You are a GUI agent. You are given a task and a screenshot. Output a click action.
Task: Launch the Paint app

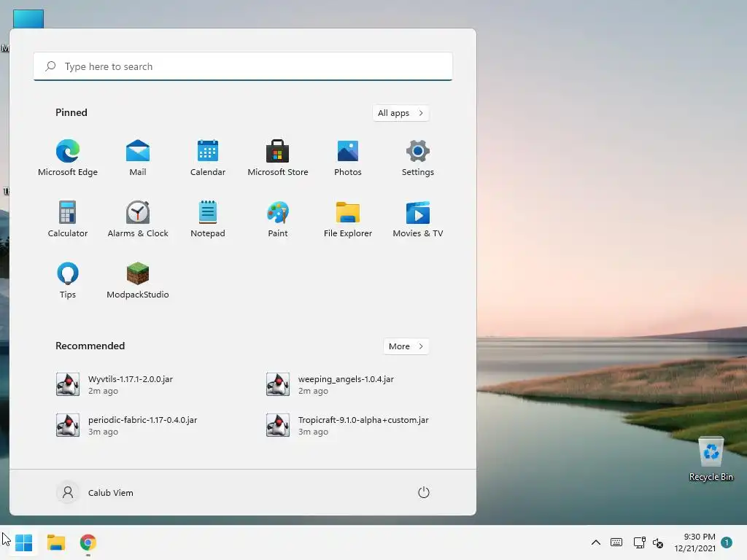278,219
